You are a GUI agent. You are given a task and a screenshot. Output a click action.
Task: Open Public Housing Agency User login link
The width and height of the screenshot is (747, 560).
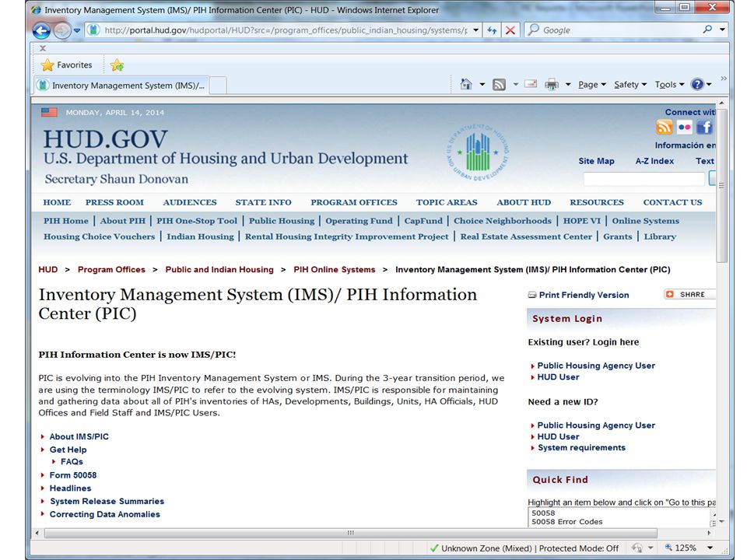[596, 366]
